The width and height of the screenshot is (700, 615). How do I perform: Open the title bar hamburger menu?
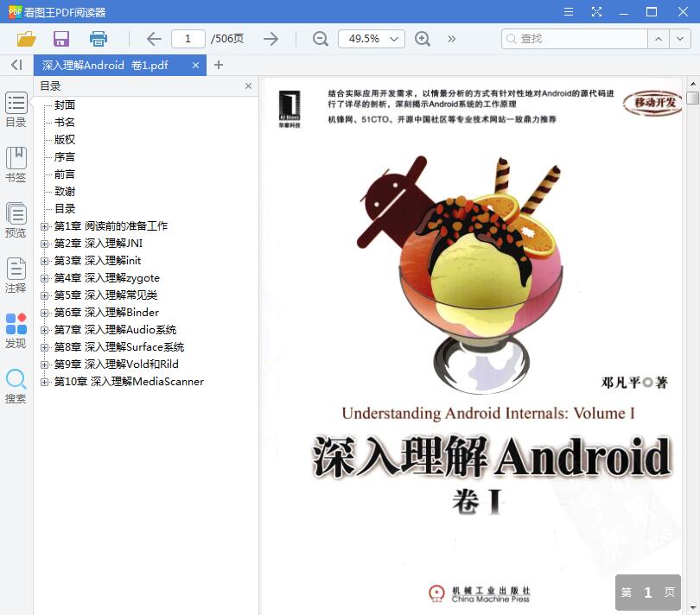tap(569, 11)
